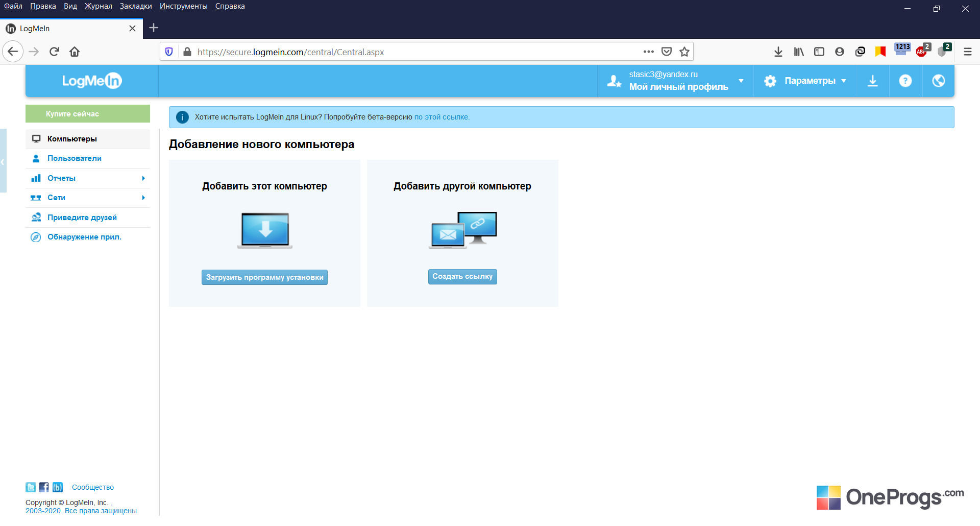980x526 pixels.
Task: Go to Компьютеры in sidebar
Action: coord(88,139)
